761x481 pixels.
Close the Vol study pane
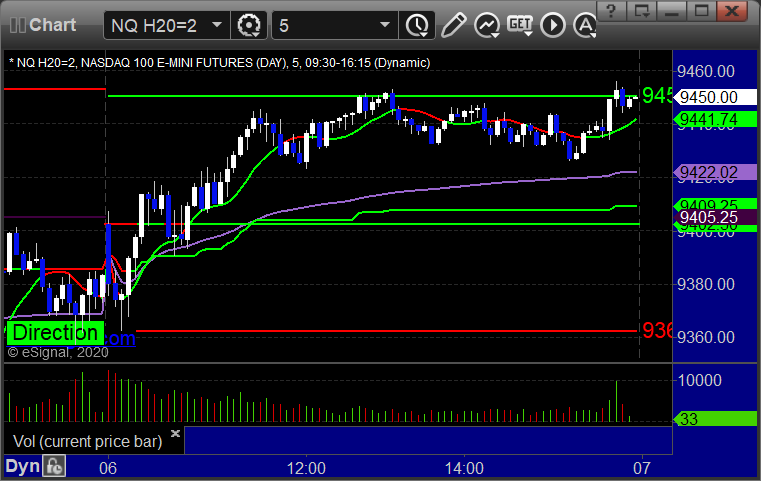[175, 433]
